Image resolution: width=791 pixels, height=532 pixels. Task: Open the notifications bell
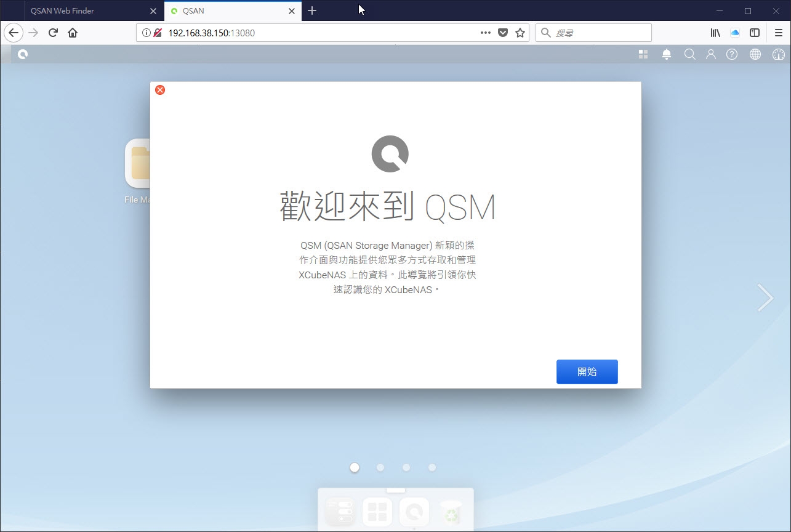click(667, 54)
